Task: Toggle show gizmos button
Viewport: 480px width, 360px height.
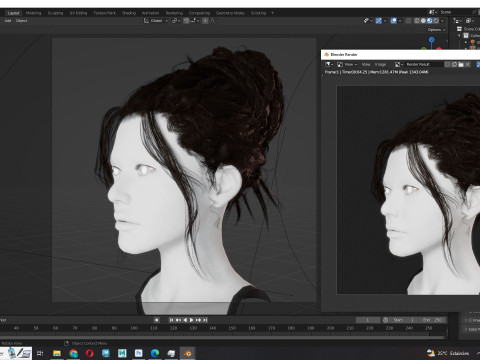Action: tap(379, 21)
